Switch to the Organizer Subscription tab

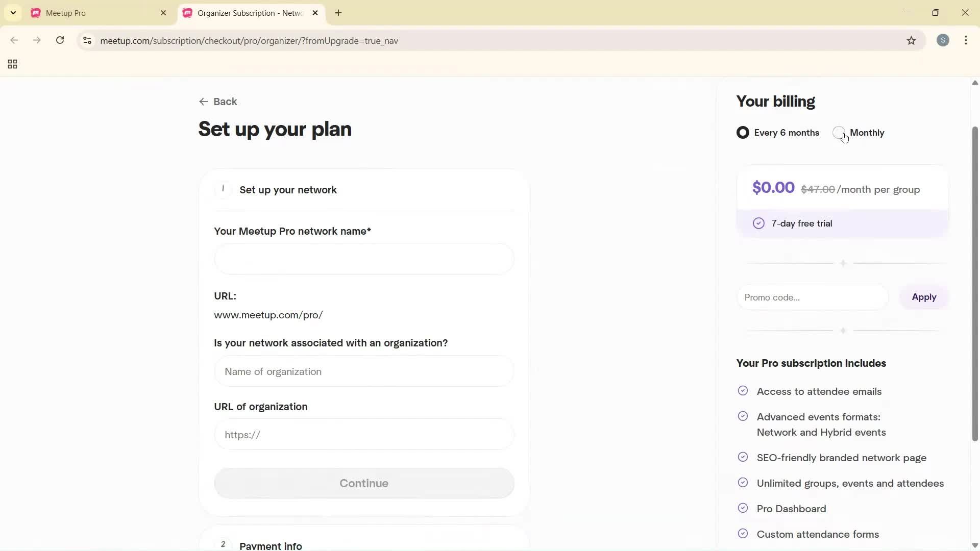[245, 13]
